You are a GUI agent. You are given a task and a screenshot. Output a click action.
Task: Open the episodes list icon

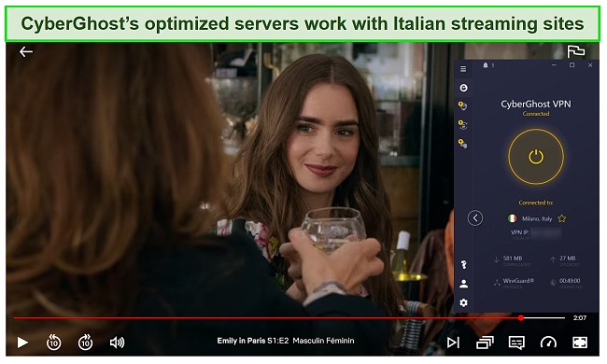pos(485,343)
